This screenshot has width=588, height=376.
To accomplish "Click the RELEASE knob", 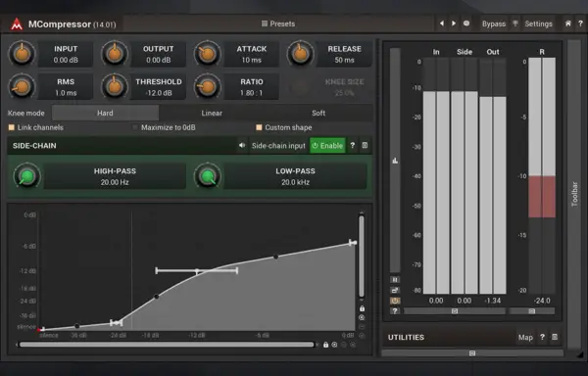I will [x=301, y=54].
